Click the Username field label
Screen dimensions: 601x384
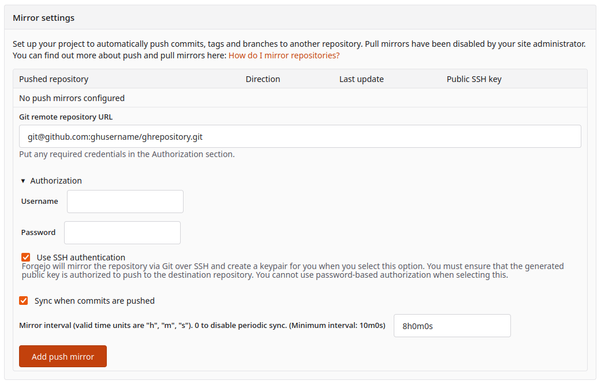[x=39, y=202]
